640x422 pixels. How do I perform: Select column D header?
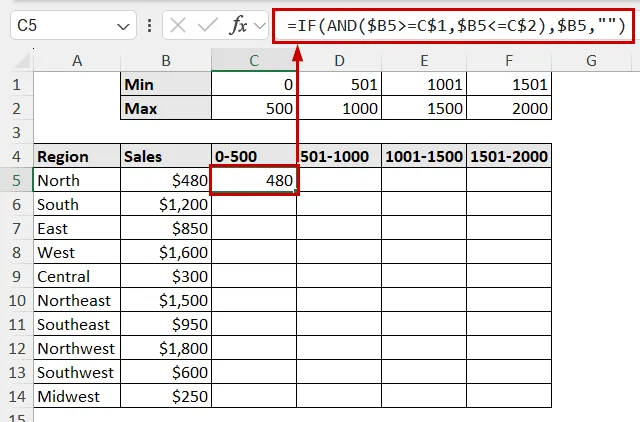[x=339, y=61]
